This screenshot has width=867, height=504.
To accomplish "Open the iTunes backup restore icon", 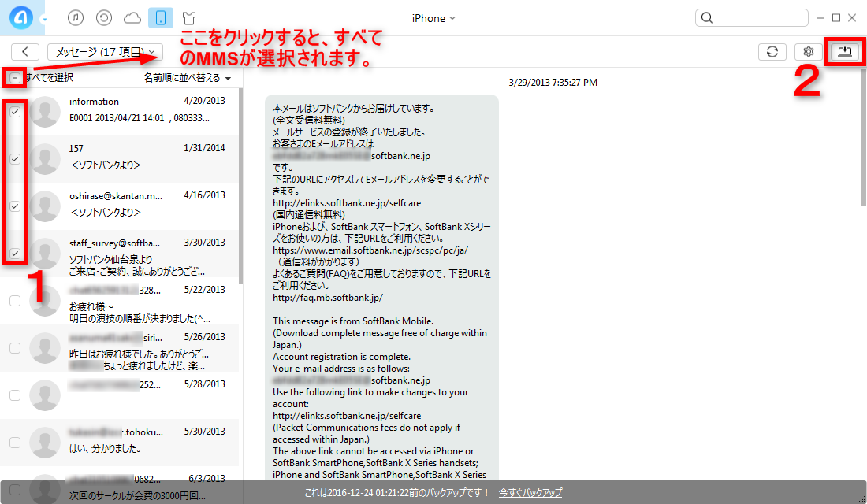I will click(x=104, y=17).
